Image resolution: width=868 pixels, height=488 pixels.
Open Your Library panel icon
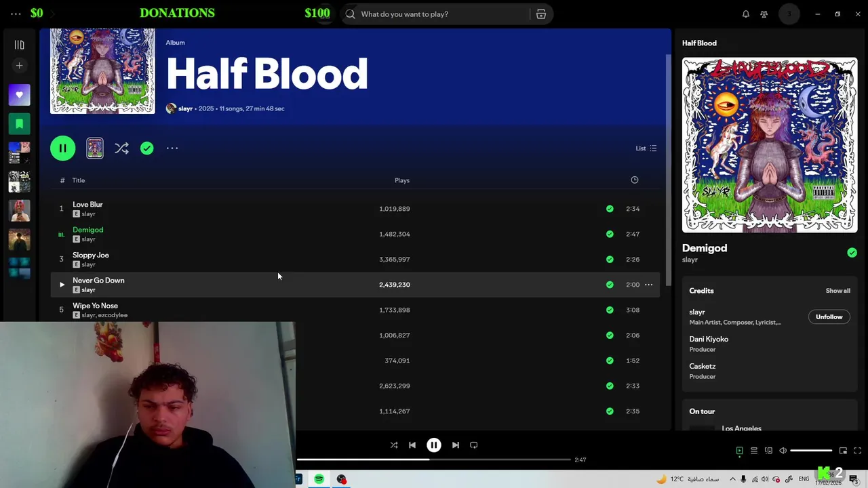(19, 45)
